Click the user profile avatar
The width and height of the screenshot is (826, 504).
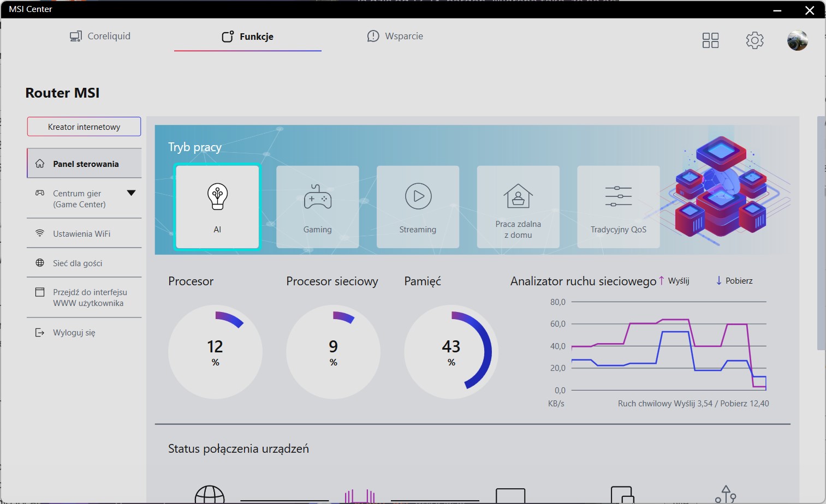point(797,40)
